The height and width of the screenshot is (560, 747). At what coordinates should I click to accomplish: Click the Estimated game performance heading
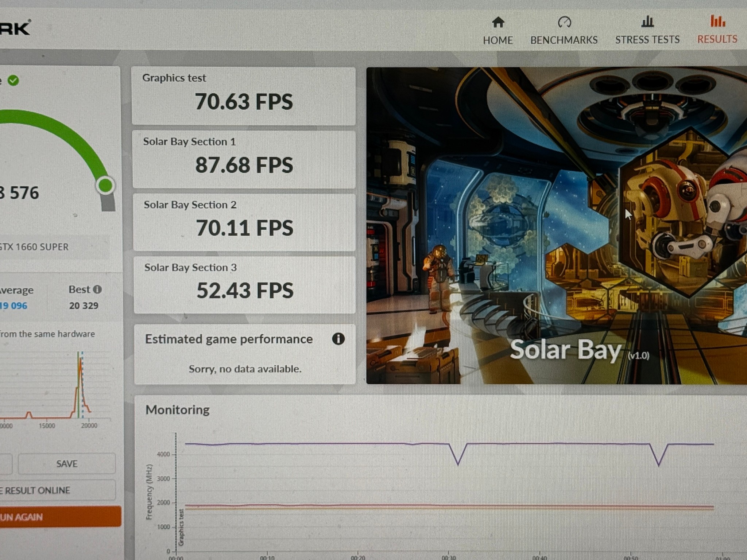coord(229,339)
